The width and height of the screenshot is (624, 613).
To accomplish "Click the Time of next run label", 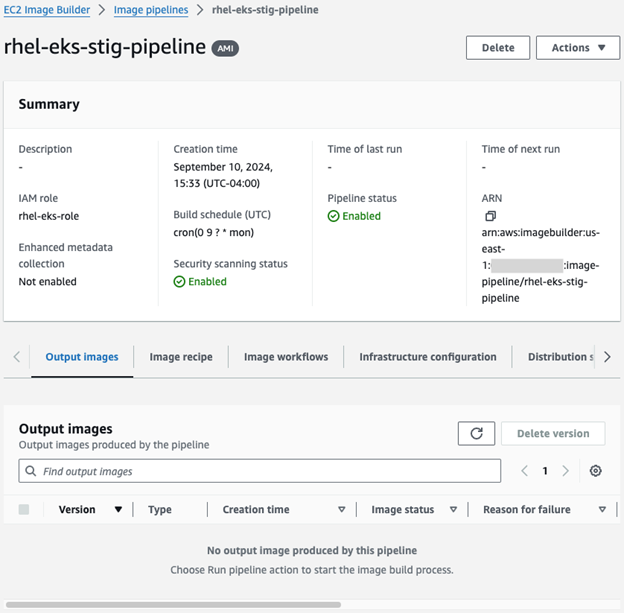I will click(521, 149).
